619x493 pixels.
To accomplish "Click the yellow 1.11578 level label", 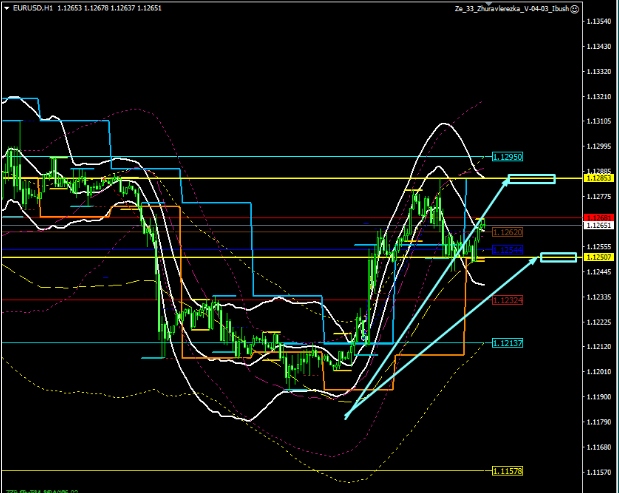I will point(508,470).
